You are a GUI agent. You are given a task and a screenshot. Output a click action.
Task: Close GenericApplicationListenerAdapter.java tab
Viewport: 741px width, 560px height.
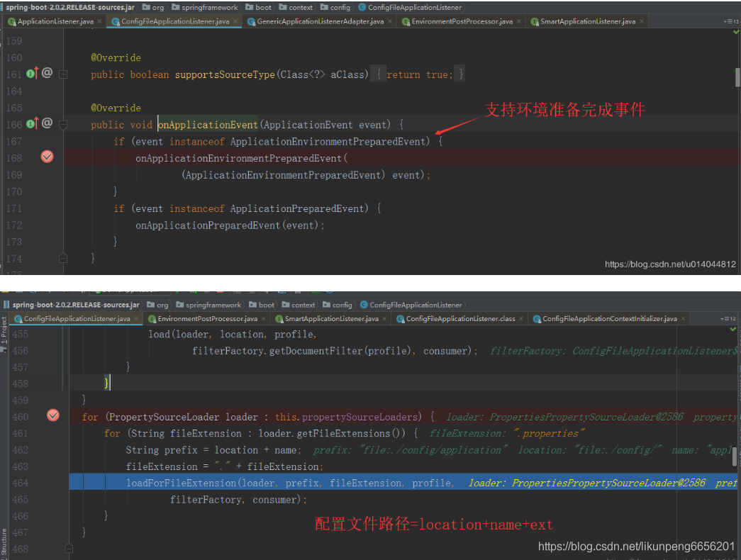[389, 21]
